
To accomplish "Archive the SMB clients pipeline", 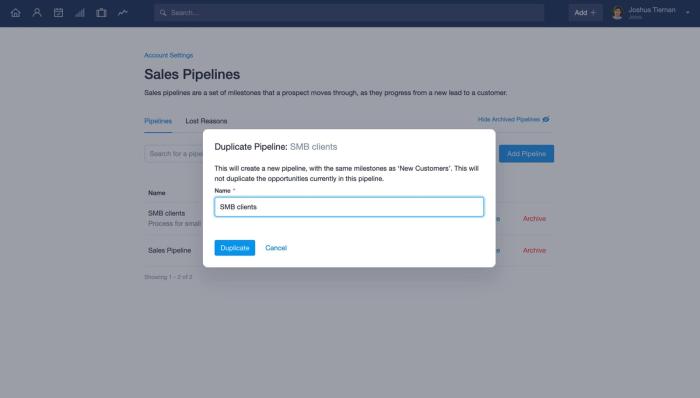I will (534, 219).
